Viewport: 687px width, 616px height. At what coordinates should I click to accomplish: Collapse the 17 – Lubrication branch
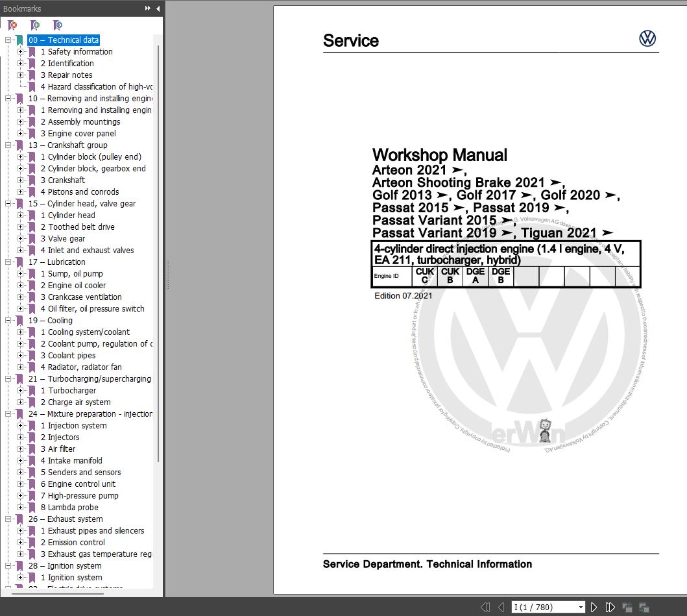[8, 262]
